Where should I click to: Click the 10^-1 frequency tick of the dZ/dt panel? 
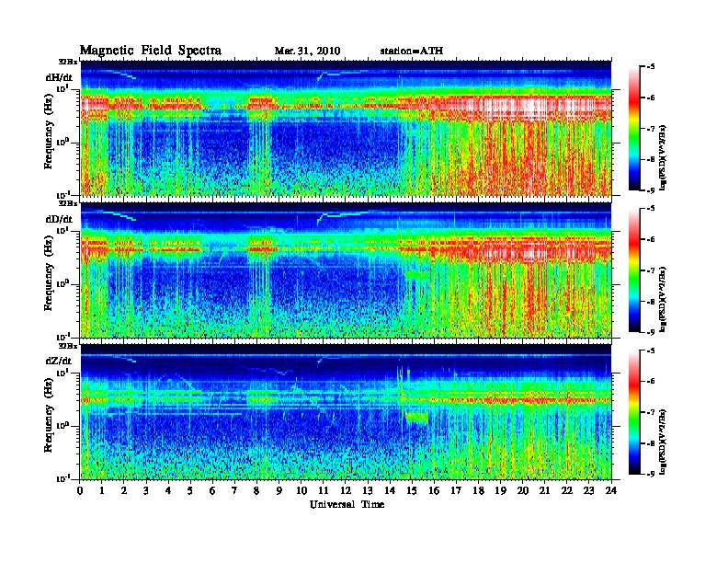tap(63, 478)
